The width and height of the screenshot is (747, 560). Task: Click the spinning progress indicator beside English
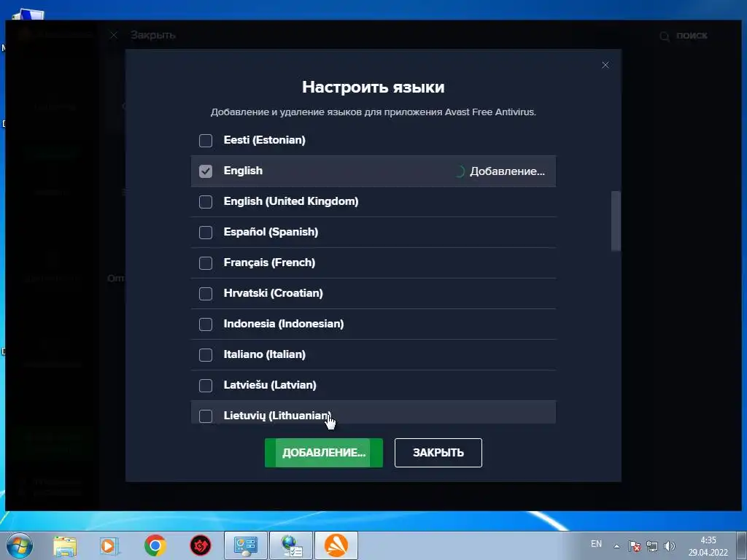tap(460, 171)
